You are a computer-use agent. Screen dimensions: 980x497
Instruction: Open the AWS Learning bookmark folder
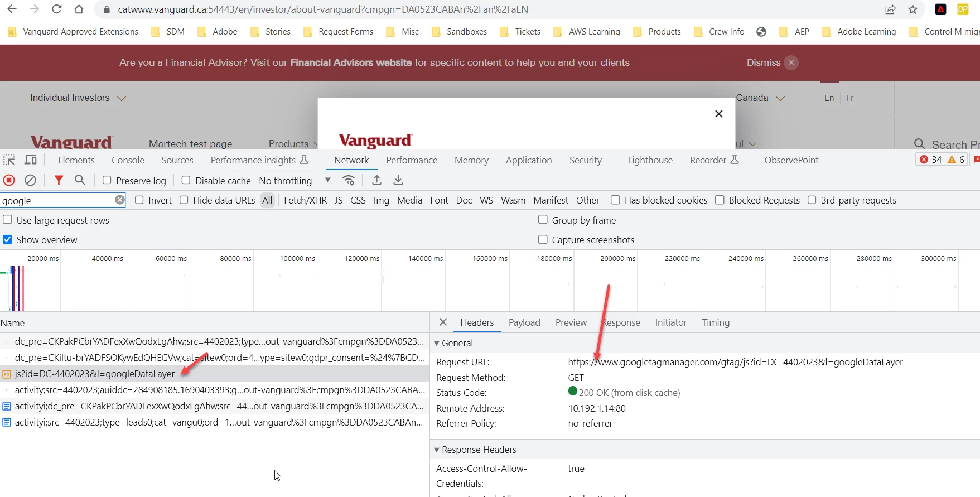587,32
